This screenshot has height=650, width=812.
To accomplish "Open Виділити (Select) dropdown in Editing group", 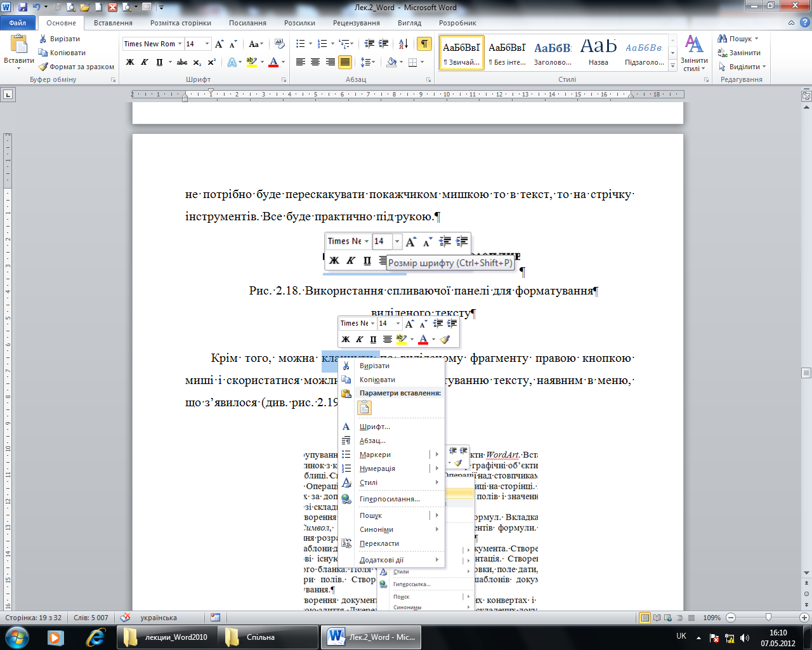I will 742,67.
